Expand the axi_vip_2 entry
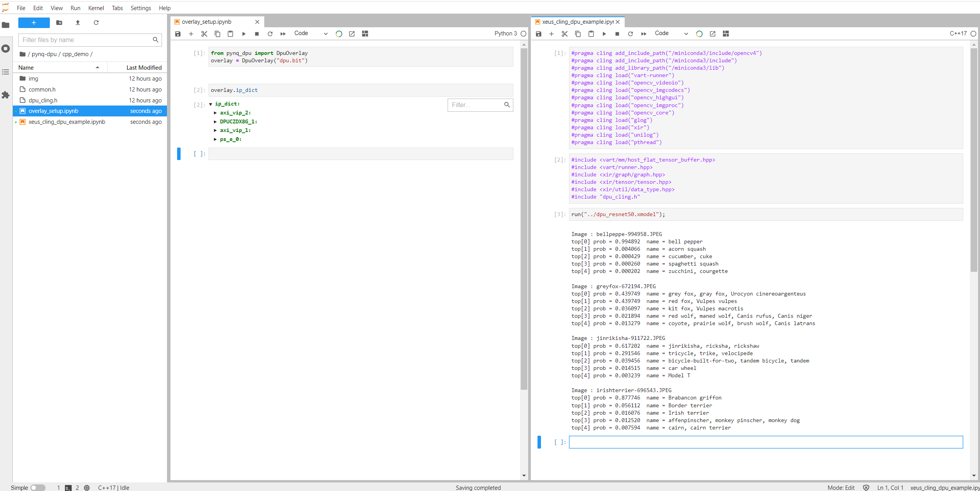This screenshot has width=980, height=491. (215, 113)
